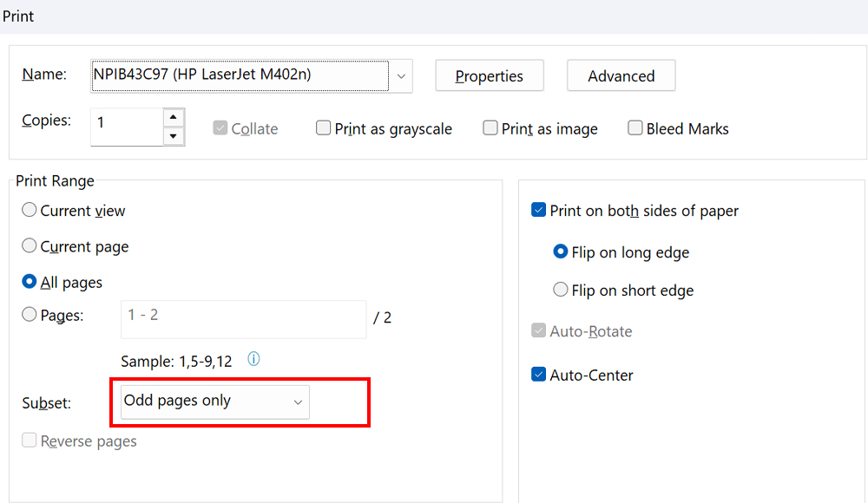Open the printer Name dropdown
This screenshot has width=868, height=503.
point(400,75)
